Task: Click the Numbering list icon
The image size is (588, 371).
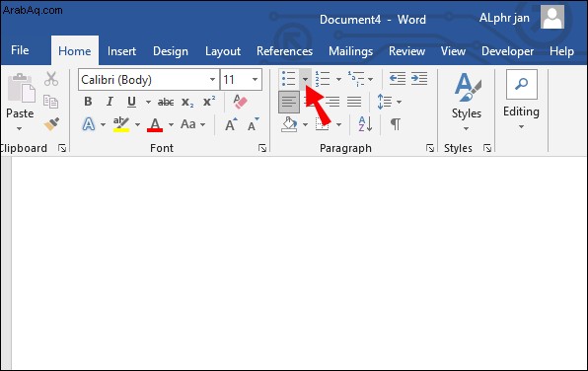Action: (x=323, y=79)
